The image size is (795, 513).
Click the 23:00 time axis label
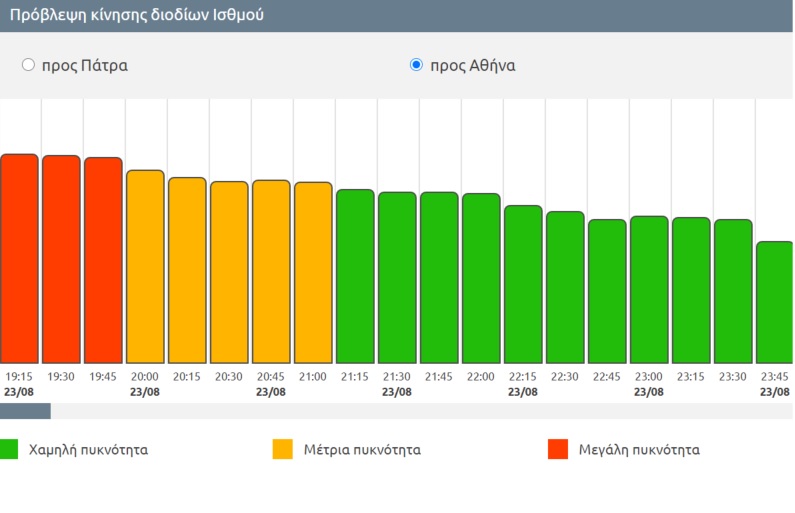[x=649, y=377]
